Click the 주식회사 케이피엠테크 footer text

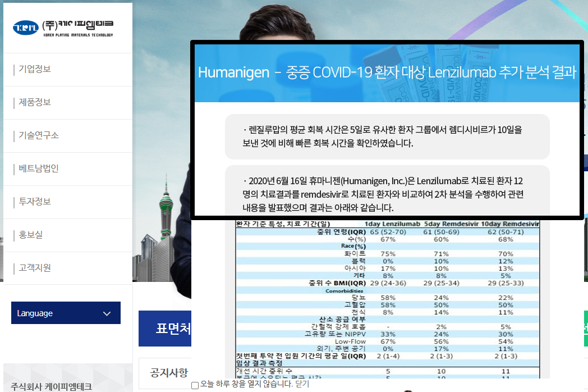click(x=52, y=387)
